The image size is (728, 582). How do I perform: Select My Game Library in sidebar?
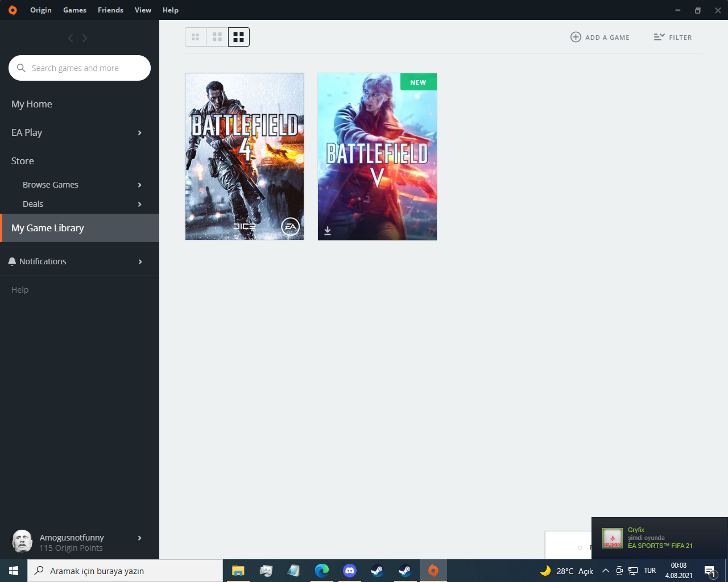click(x=80, y=228)
